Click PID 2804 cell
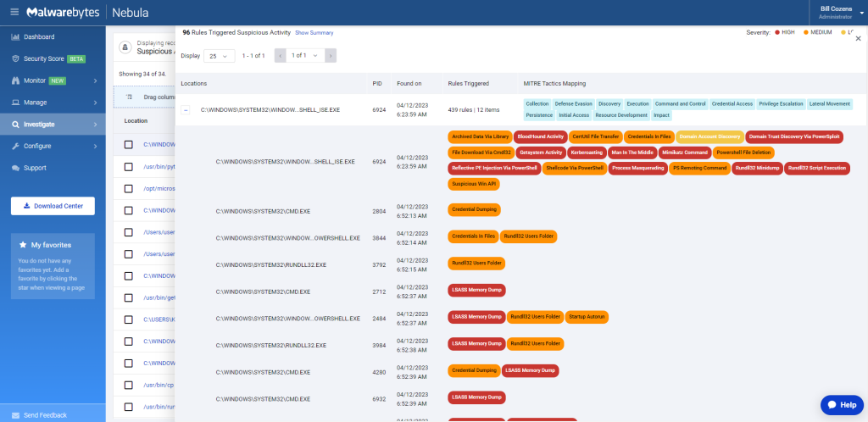The image size is (868, 422). (379, 211)
